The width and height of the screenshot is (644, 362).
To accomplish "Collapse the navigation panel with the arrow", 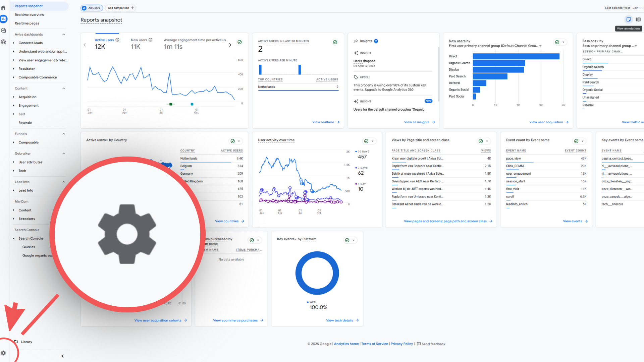I will pyautogui.click(x=62, y=356).
